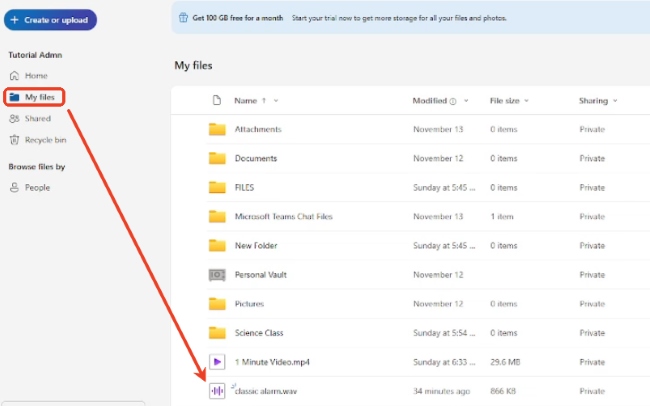The width and height of the screenshot is (650, 406).
Task: Click Sunday at 6:33 modified value
Action: pos(444,362)
